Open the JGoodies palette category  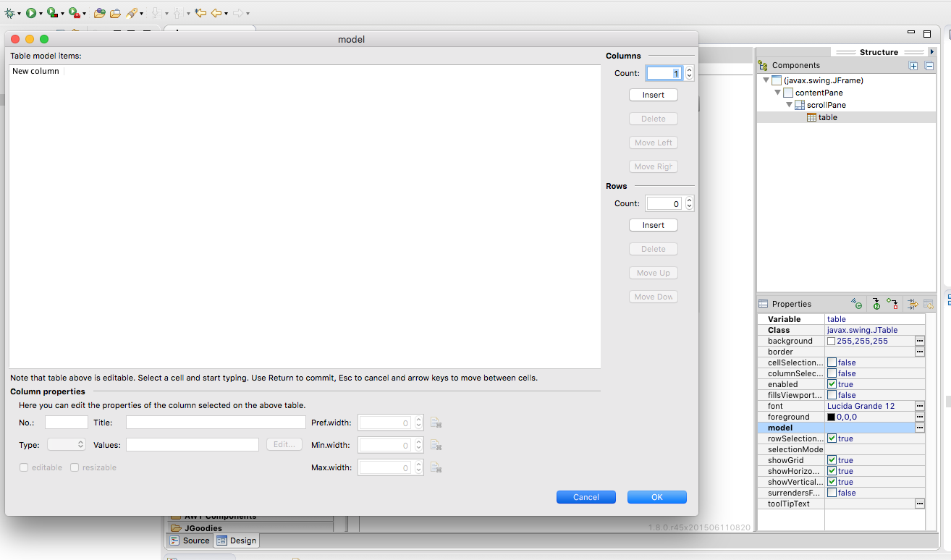pyautogui.click(x=203, y=528)
